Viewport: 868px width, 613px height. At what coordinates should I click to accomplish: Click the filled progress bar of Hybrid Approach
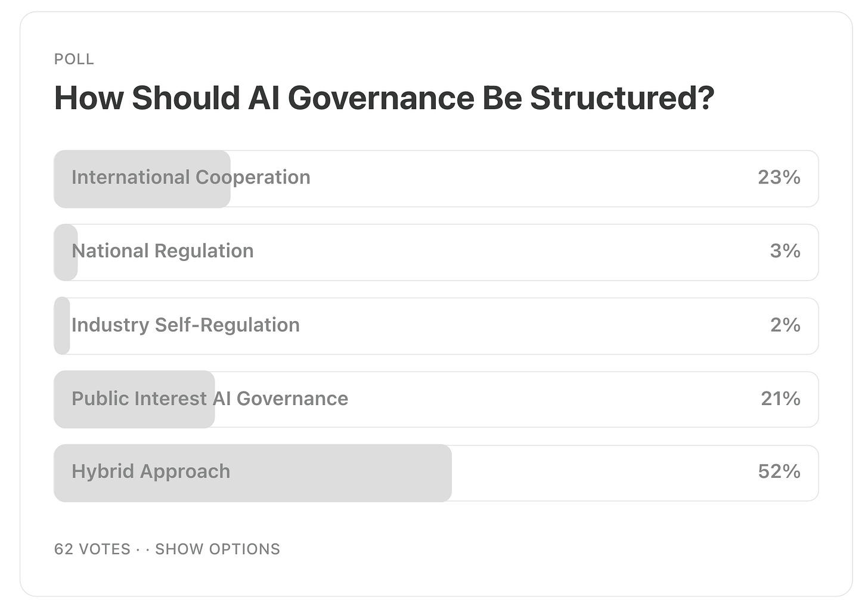[x=253, y=473]
